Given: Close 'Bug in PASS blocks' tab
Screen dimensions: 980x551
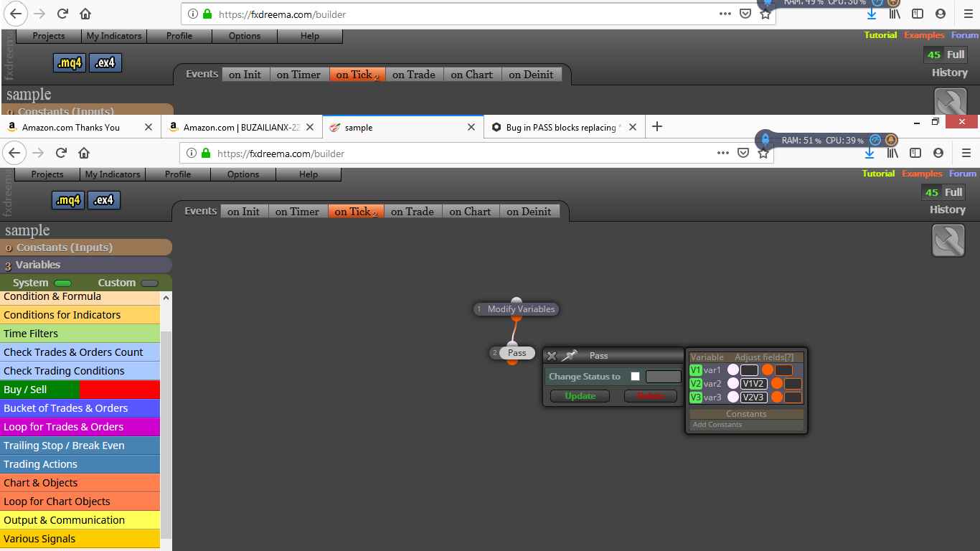Looking at the screenshot, I should [x=633, y=127].
